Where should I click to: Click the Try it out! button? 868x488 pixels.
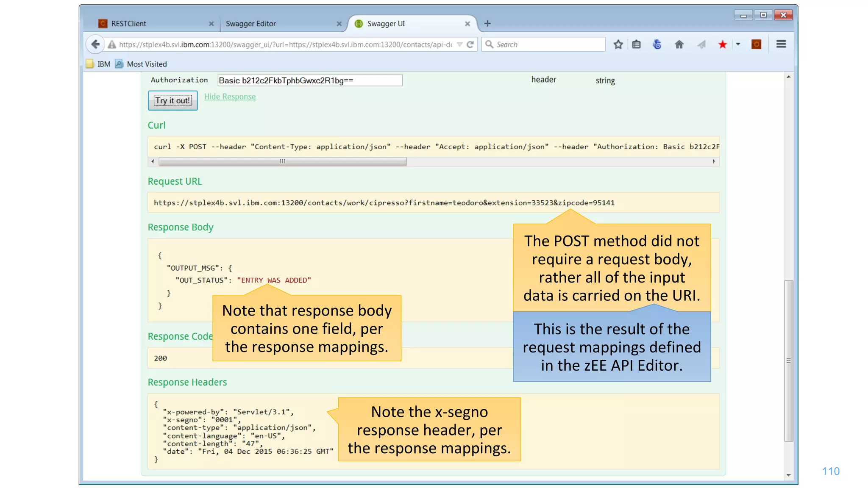point(172,100)
